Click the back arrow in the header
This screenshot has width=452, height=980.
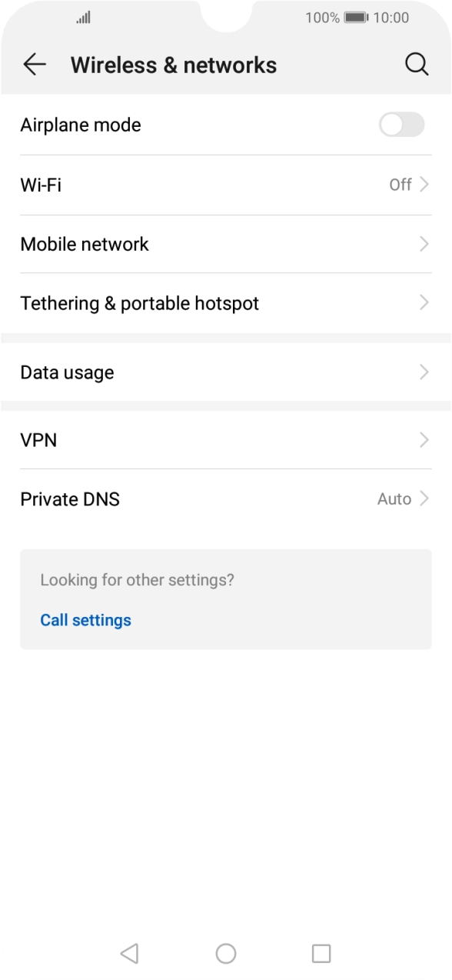(x=34, y=65)
